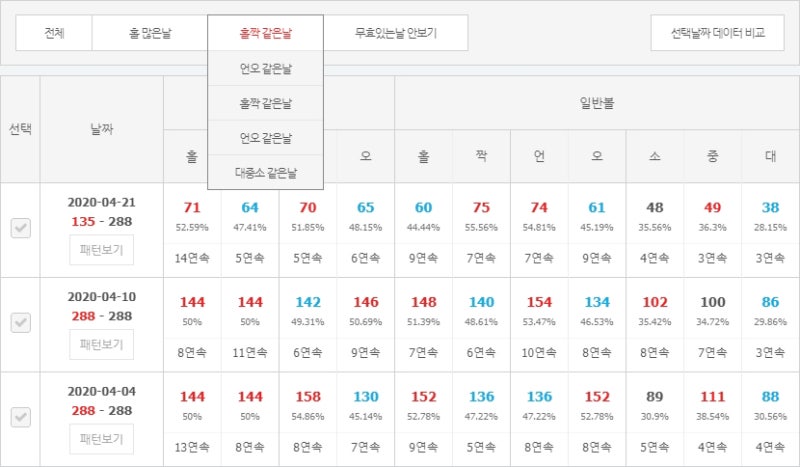
Task: Select the 홀 많은날 filter tab
Action: 150,33
